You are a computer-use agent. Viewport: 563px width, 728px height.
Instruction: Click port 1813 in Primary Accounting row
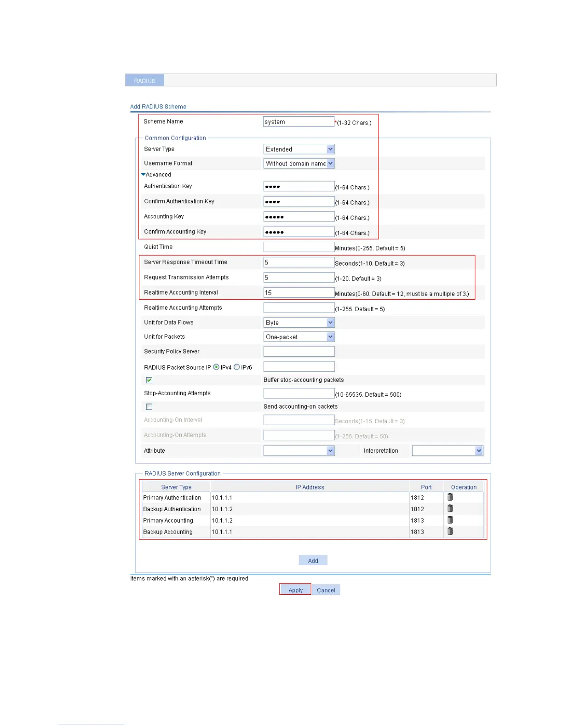point(417,521)
